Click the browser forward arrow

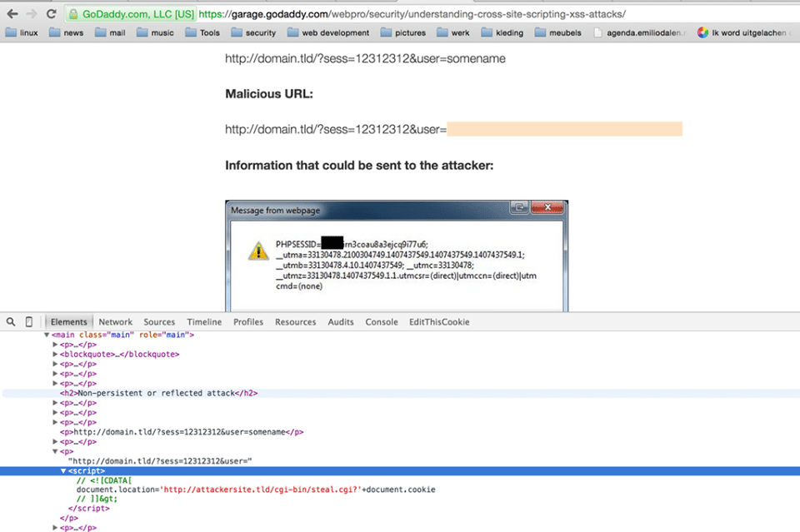pyautogui.click(x=32, y=14)
